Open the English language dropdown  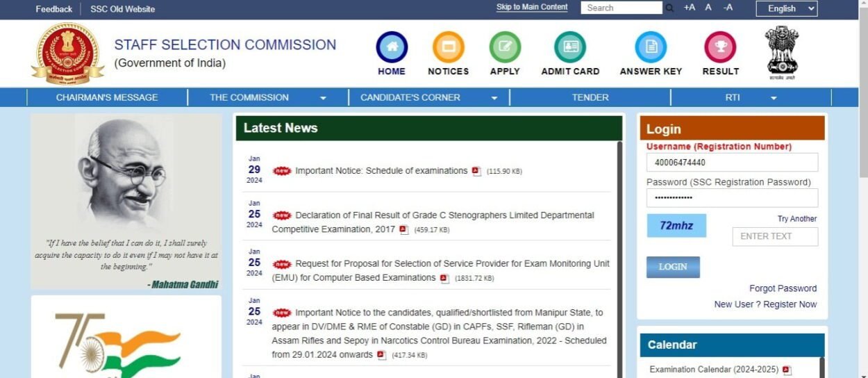[787, 8]
